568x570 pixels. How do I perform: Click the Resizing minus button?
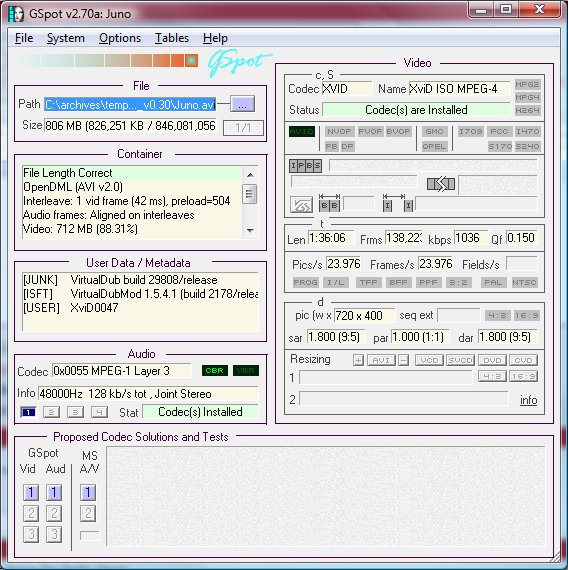403,360
